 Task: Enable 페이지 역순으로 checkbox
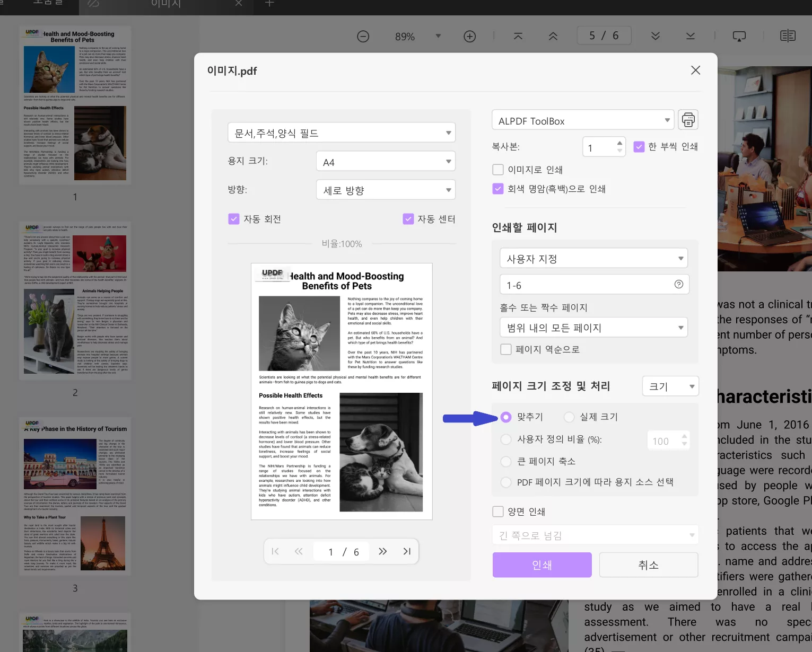(x=506, y=349)
